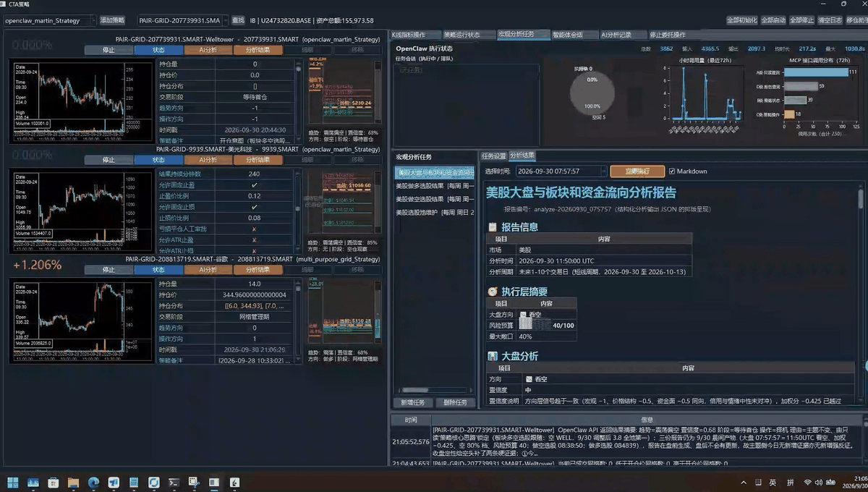The height and width of the screenshot is (492, 868).
Task: Select the 美股做空选股结果 task
Action: point(435,199)
